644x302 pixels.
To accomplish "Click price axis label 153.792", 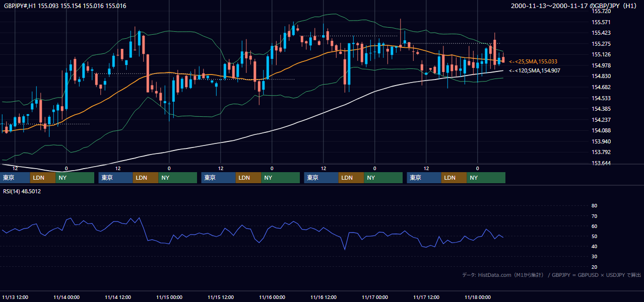I will pos(601,152).
